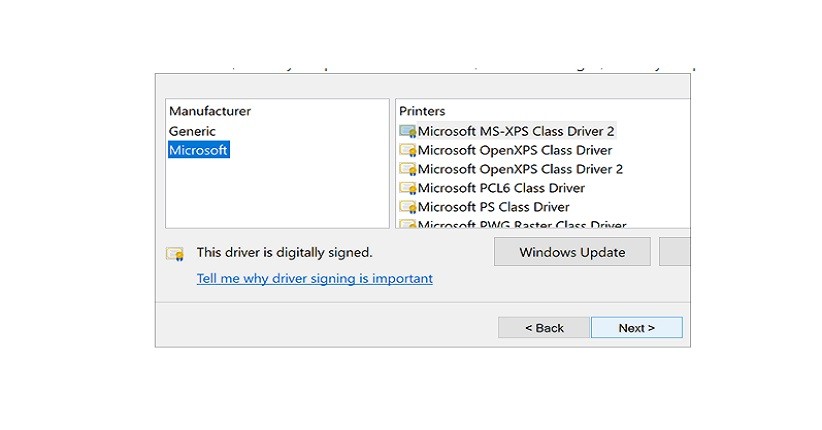Go back with the Back button
Screen dimensions: 822x430
point(544,328)
